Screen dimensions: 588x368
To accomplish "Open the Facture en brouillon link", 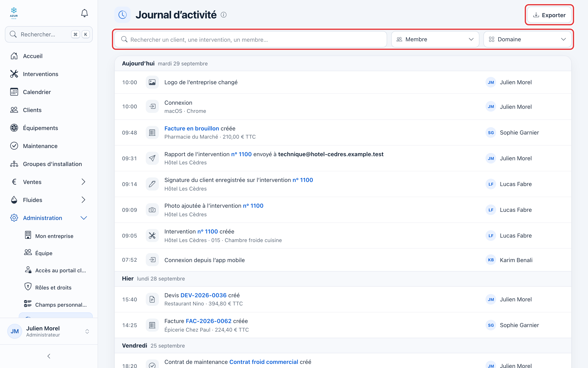I will pyautogui.click(x=192, y=129).
